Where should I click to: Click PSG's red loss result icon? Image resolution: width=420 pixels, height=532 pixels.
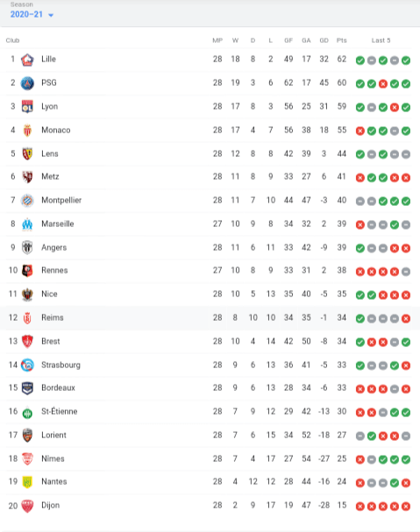[x=383, y=84]
